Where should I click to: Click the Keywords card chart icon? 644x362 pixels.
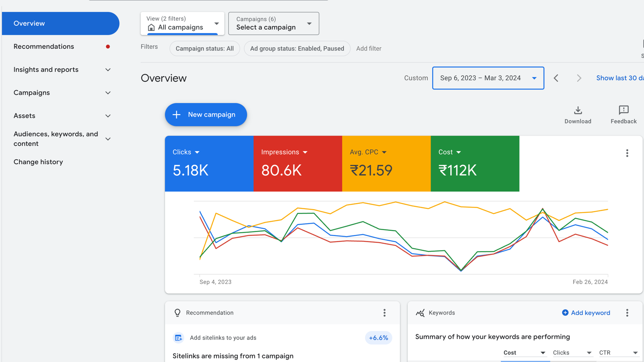pyautogui.click(x=420, y=313)
